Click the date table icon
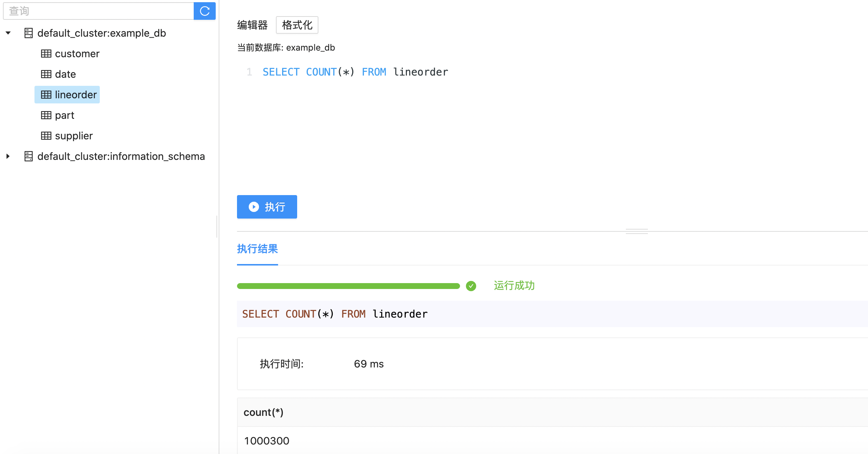The image size is (868, 454). coord(46,74)
